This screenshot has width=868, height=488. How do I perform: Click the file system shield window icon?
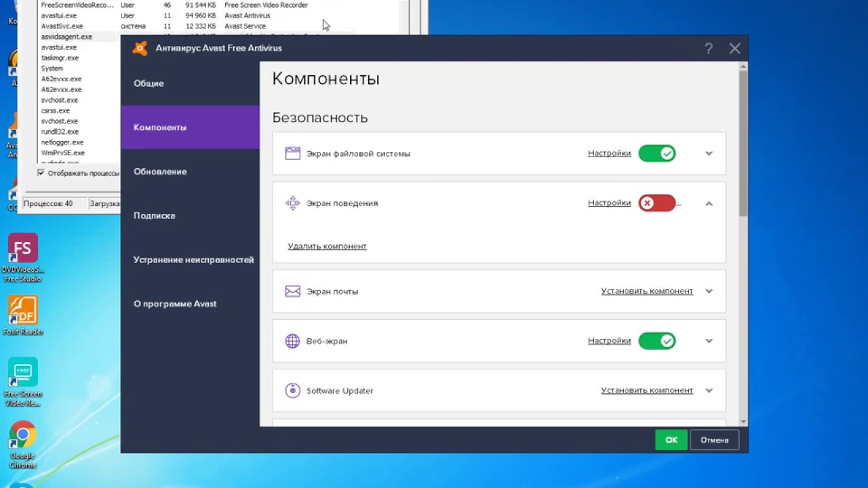click(292, 153)
